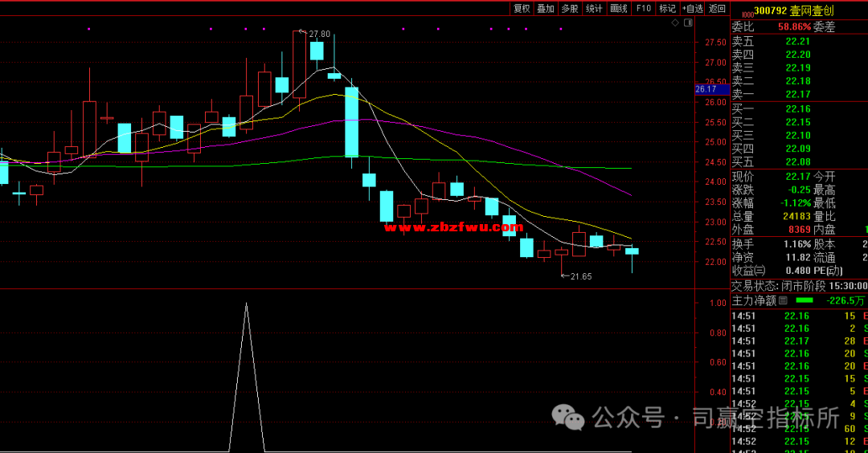Click the 21.65 low price marker
Viewport: 868px width, 453px height.
(x=581, y=276)
